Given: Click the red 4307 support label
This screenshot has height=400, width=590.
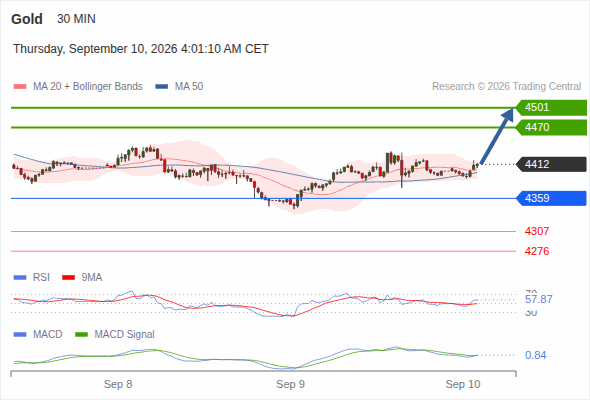Looking at the screenshot, I should pos(537,231).
